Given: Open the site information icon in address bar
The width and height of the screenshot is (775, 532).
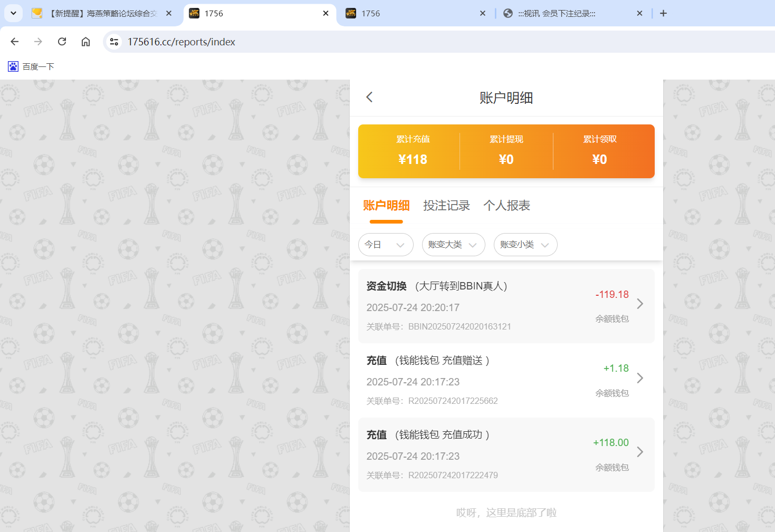Looking at the screenshot, I should (114, 42).
